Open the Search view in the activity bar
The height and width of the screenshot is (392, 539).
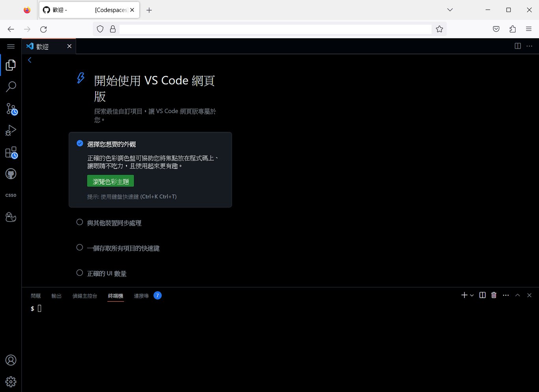(11, 86)
